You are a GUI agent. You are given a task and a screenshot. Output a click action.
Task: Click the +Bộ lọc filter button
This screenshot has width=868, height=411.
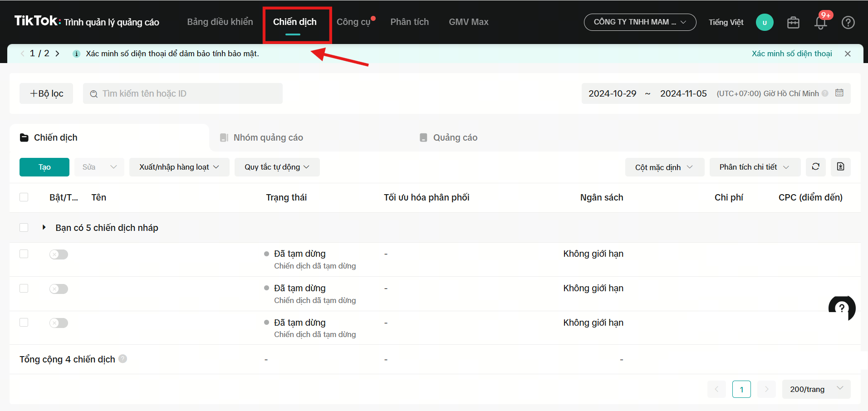point(46,93)
